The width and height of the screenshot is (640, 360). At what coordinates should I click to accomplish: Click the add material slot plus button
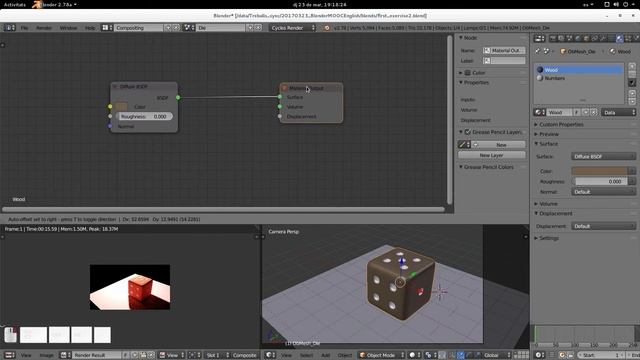632,66
